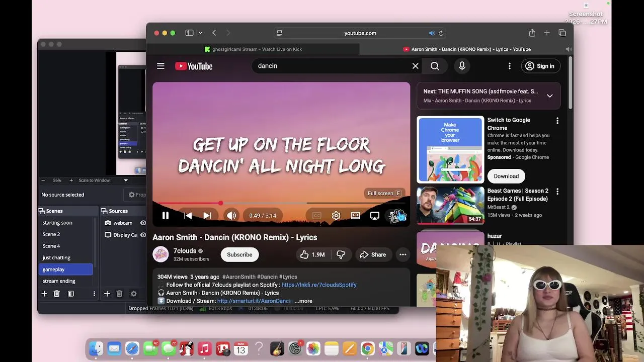Viewport: 644px width, 362px height.
Task: Open new Safari tab plus
Action: point(547,33)
